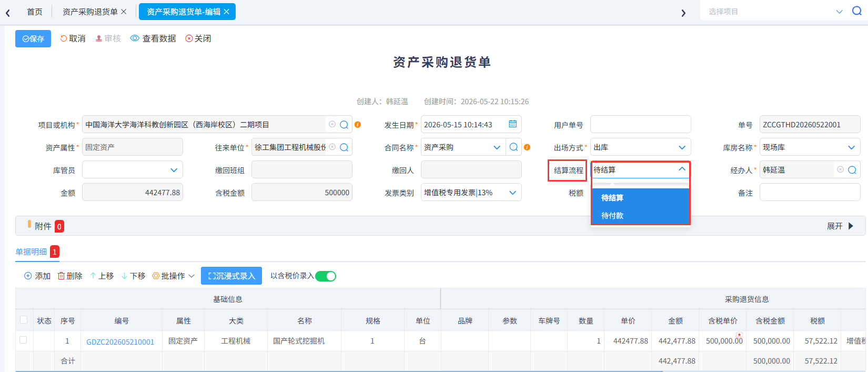Clear the 经办人 field value
This screenshot has width=868, height=372.
click(841, 170)
